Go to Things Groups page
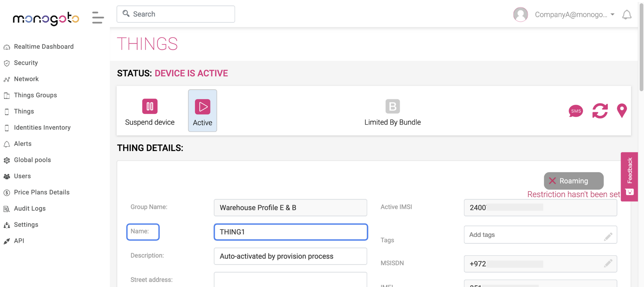This screenshot has height=287, width=644. pos(35,95)
